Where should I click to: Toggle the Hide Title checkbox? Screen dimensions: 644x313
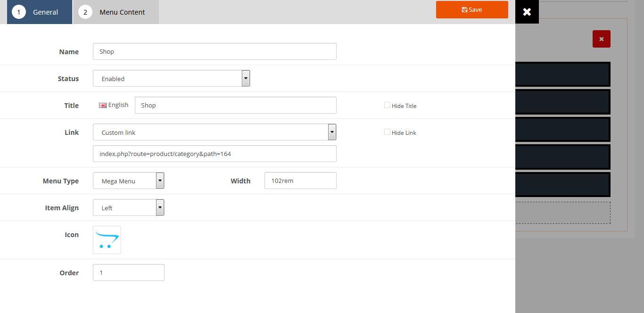[x=387, y=105]
